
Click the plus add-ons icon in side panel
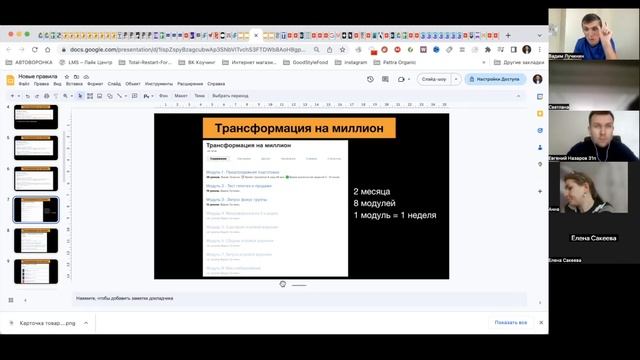[x=540, y=191]
